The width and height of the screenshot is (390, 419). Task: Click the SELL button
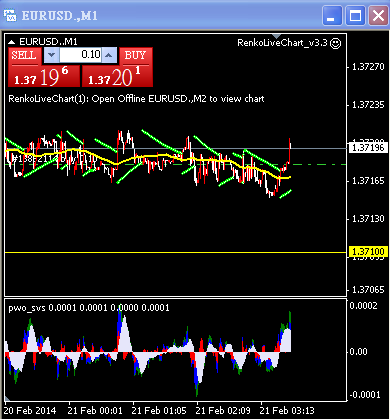tap(25, 56)
